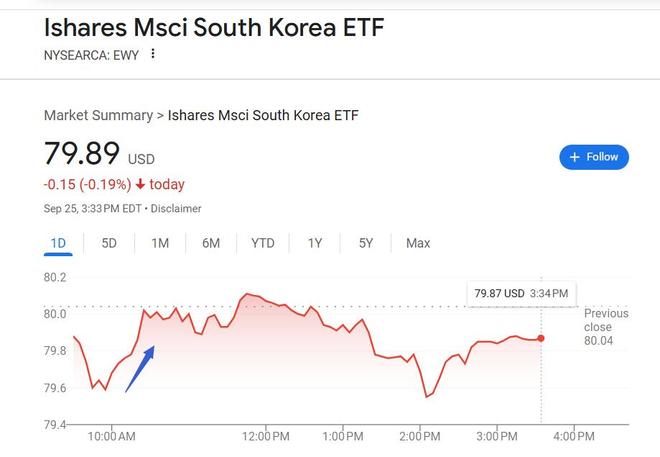Switch to the 1M chart tab
This screenshot has height=457, width=660.
160,243
